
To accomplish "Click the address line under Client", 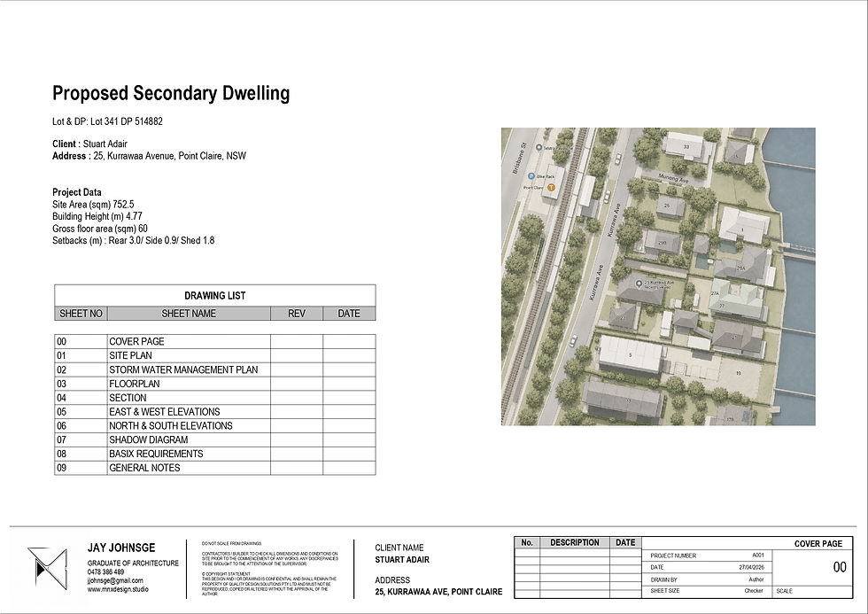I will [x=150, y=156].
